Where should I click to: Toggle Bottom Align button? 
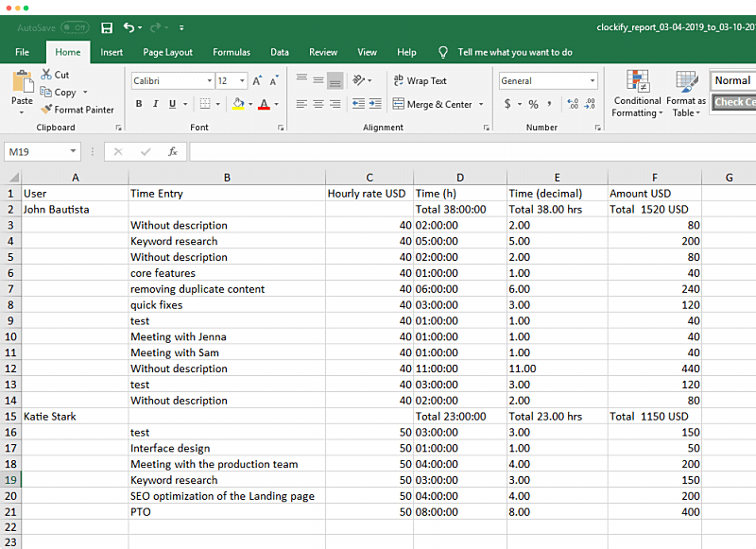pos(335,80)
